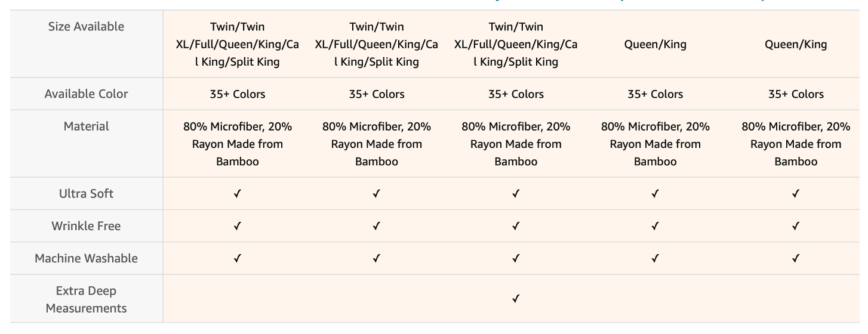Click Machine Washable checkmark in first product column

pos(238,258)
